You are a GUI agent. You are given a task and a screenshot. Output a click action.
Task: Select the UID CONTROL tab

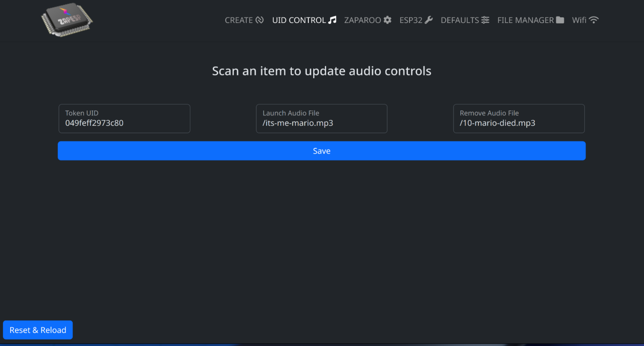click(x=299, y=20)
